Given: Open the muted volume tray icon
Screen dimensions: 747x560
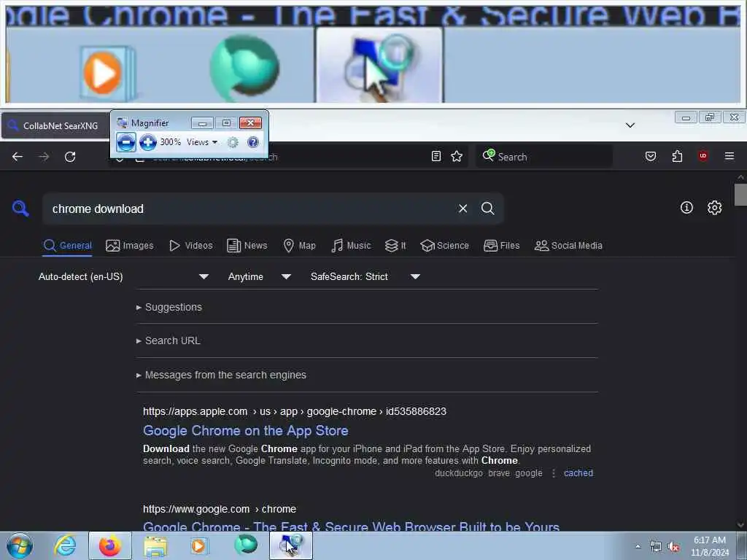Looking at the screenshot, I should pyautogui.click(x=673, y=547).
